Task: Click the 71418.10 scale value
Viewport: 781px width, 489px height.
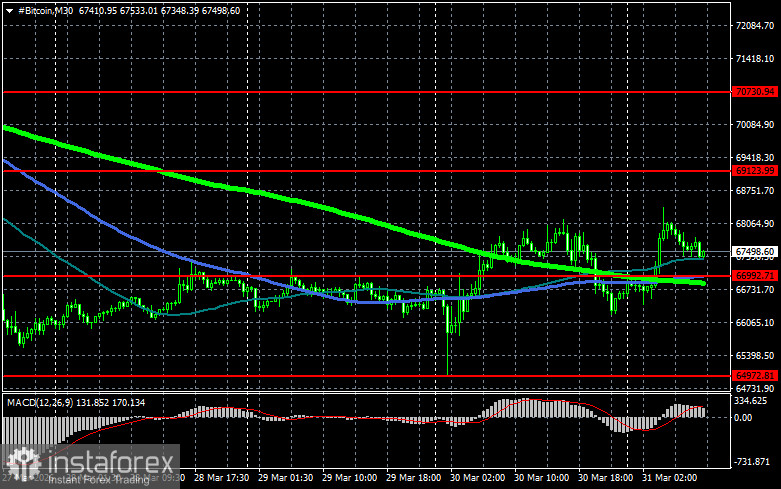Action: [755, 59]
